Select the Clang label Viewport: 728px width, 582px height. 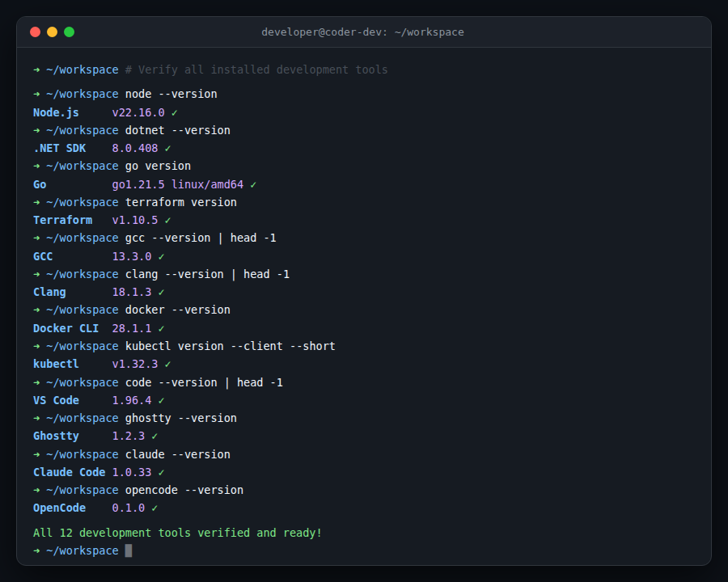pyautogui.click(x=49, y=293)
